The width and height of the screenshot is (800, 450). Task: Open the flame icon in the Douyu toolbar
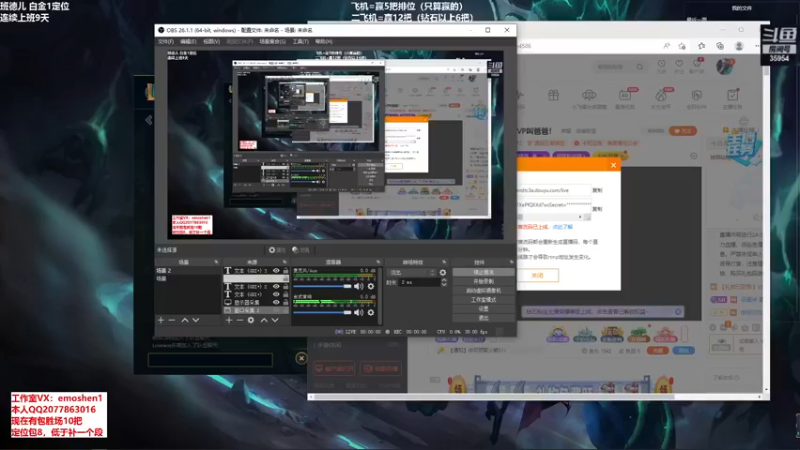661,95
